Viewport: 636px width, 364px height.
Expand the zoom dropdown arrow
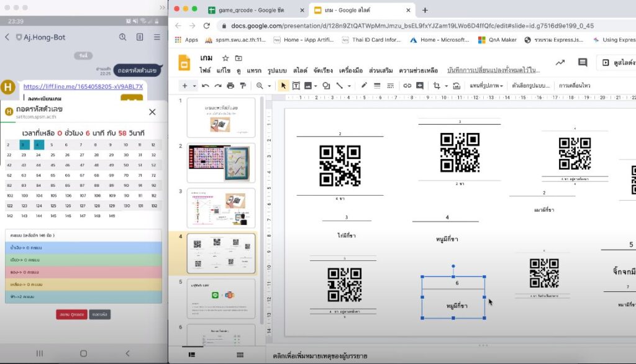(x=270, y=86)
